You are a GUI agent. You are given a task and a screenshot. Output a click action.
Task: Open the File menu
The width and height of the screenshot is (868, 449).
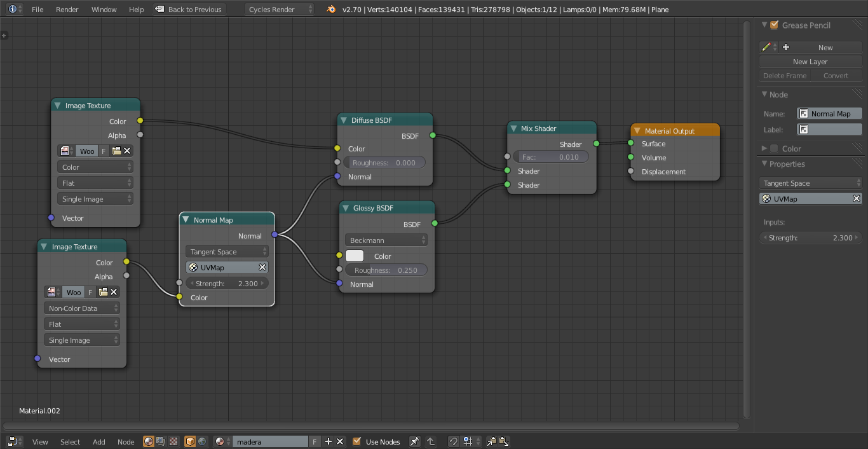click(x=37, y=10)
